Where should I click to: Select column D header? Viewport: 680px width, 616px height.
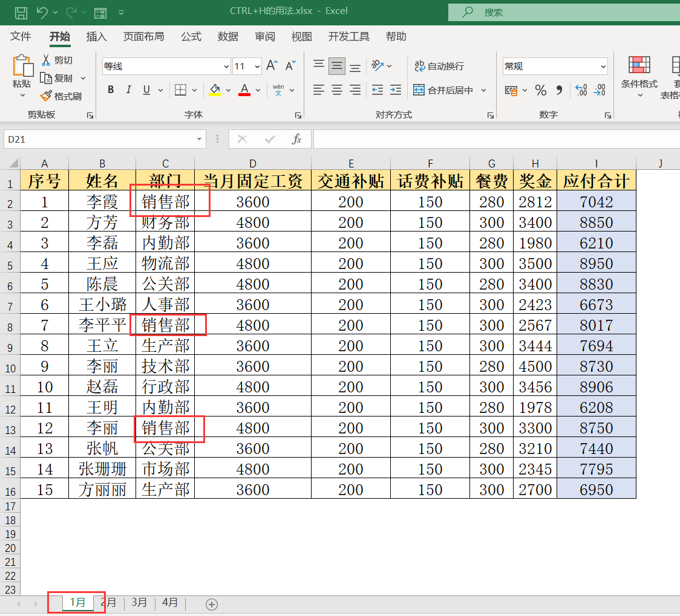[x=253, y=163]
